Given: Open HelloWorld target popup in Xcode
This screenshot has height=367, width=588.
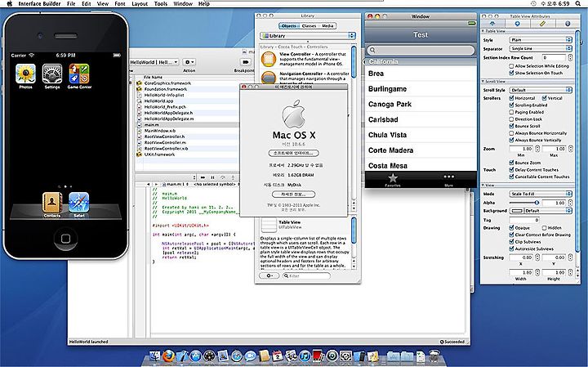Looking at the screenshot, I should 154,62.
